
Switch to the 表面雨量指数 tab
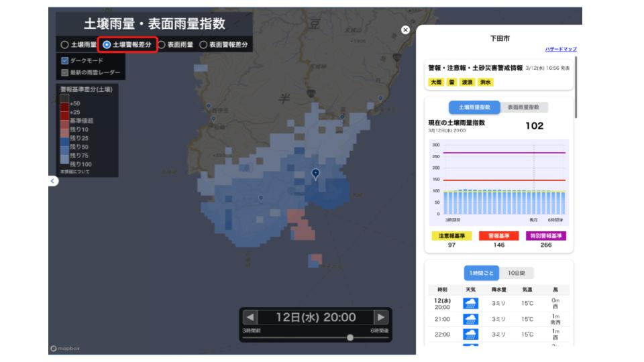pos(523,107)
